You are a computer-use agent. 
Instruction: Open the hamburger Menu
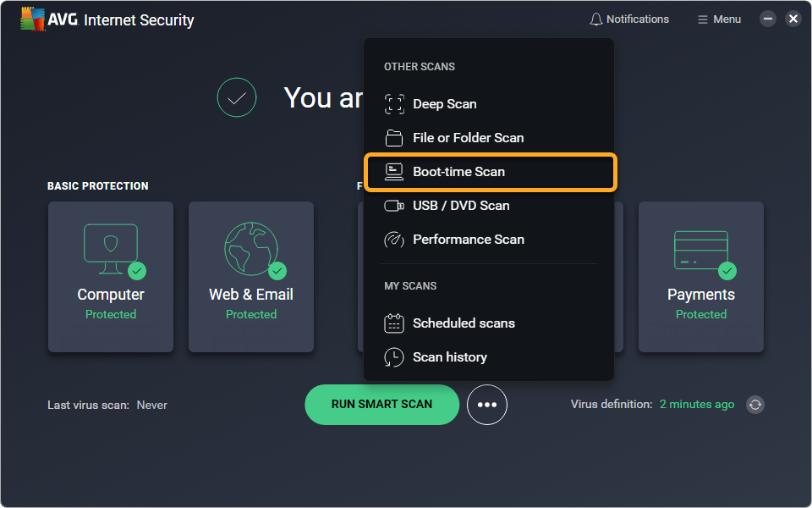[719, 19]
